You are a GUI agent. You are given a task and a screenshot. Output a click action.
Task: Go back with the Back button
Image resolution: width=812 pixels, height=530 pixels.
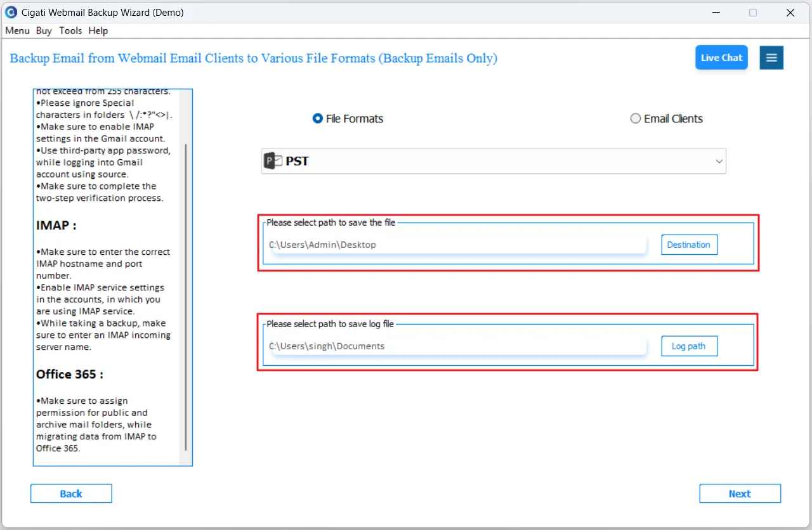pos(71,494)
